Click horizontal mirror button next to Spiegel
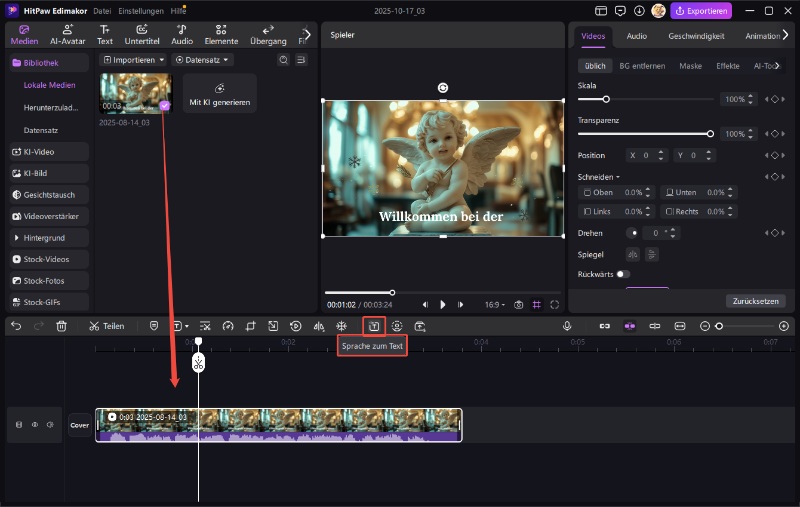The width and height of the screenshot is (800, 507). tap(633, 254)
